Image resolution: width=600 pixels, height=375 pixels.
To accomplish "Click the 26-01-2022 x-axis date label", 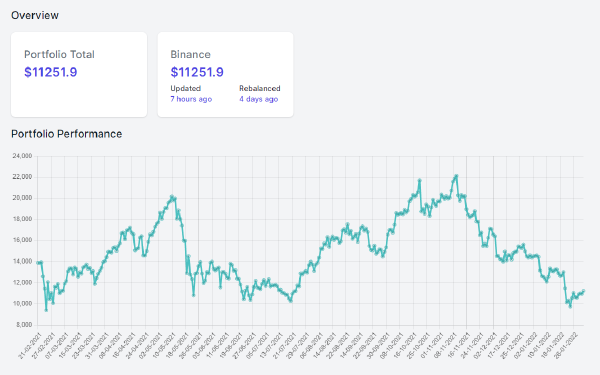I will [566, 346].
